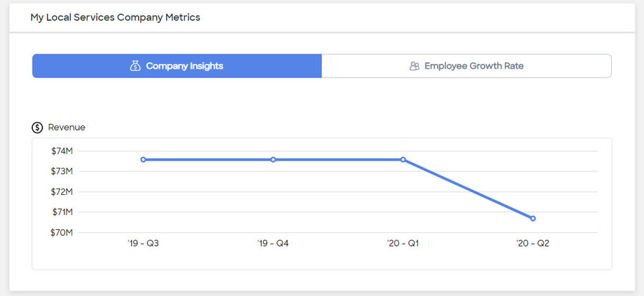
Task: Click the $73M axis label
Action: coord(62,171)
